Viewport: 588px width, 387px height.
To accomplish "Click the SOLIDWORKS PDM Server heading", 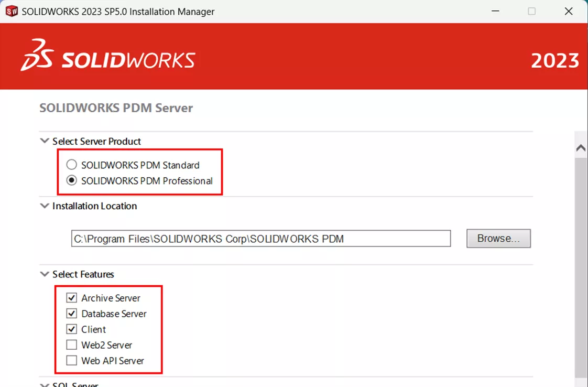I will 116,108.
